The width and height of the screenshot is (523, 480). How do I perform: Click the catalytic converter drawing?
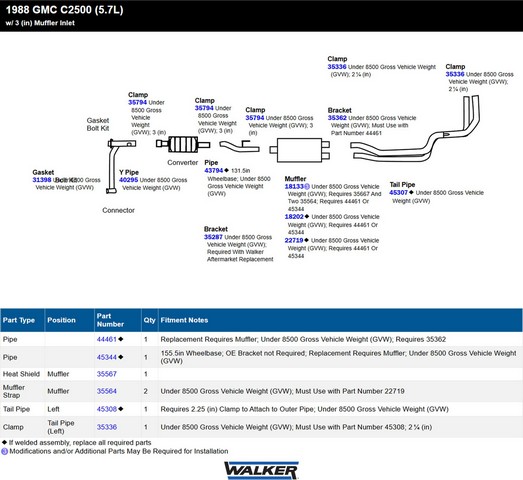(183, 144)
